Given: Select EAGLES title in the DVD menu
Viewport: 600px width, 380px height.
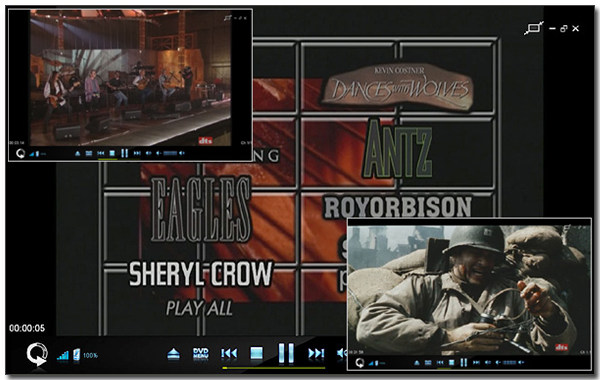Looking at the screenshot, I should point(201,209).
